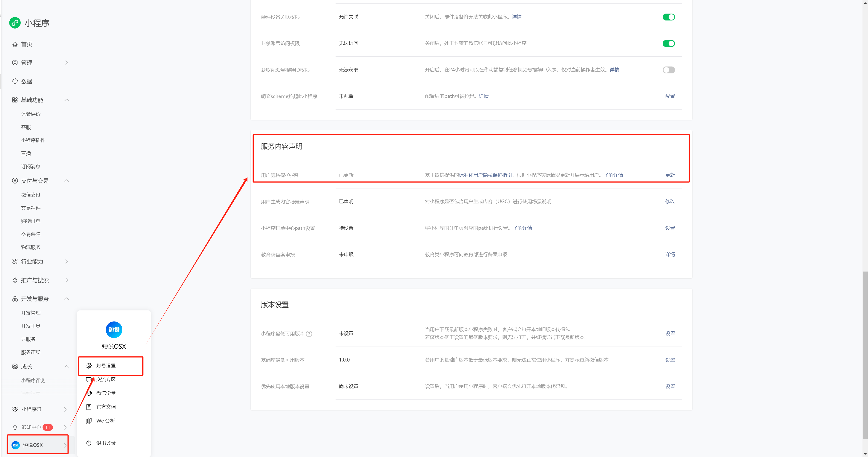Expand the 推广与搜索 chevron
Screen dimensions: 868x457
point(67,280)
